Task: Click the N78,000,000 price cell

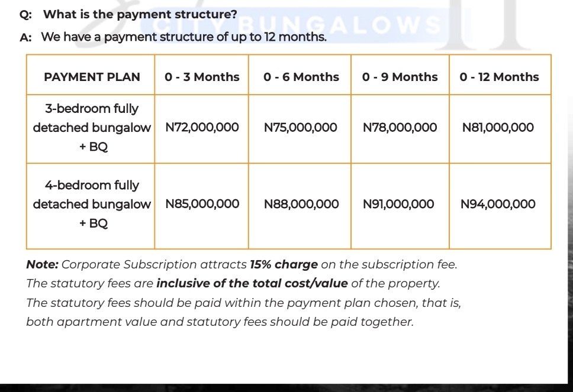Action: coord(400,128)
